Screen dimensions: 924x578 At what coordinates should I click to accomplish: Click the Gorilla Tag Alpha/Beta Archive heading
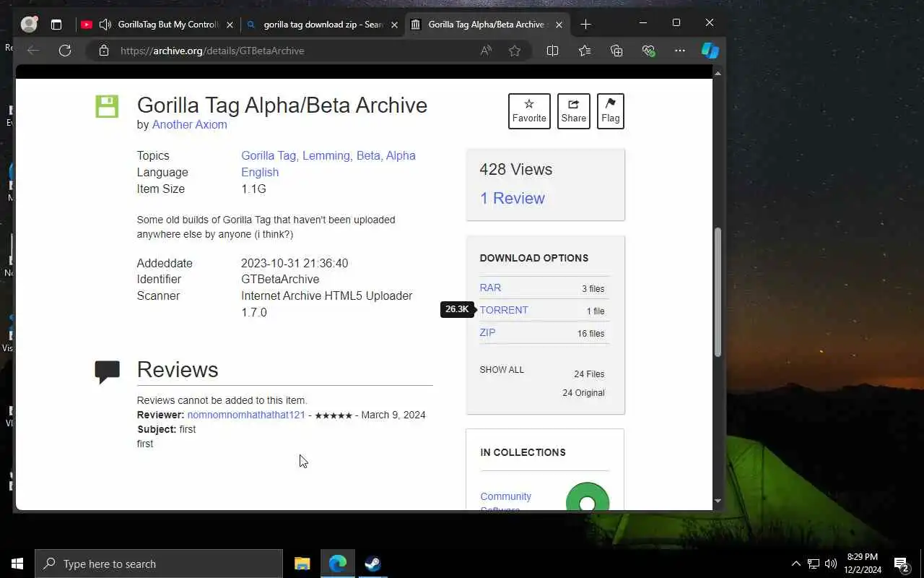click(x=282, y=105)
